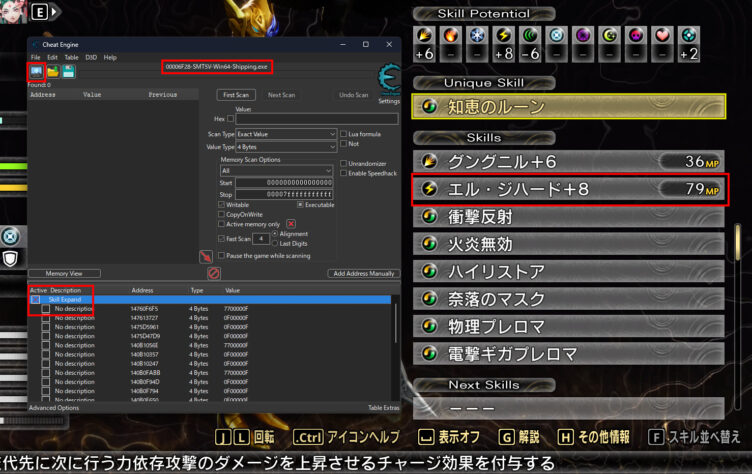
Task: Check Pause the game while scanning
Action: click(223, 255)
